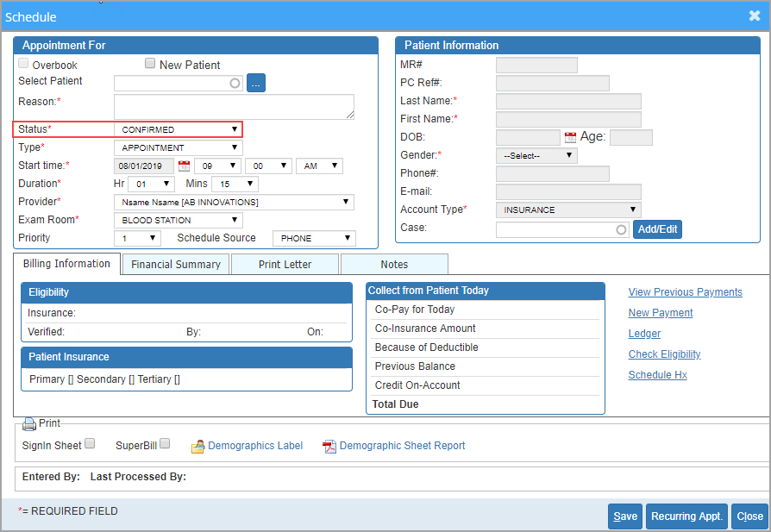
Task: Open the DOB calendar picker icon
Action: [x=570, y=137]
